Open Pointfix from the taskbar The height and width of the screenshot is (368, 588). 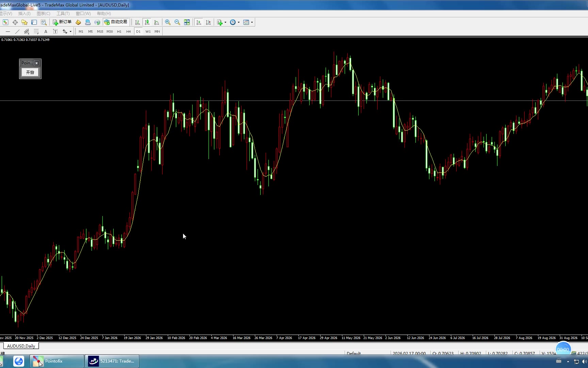(x=57, y=361)
